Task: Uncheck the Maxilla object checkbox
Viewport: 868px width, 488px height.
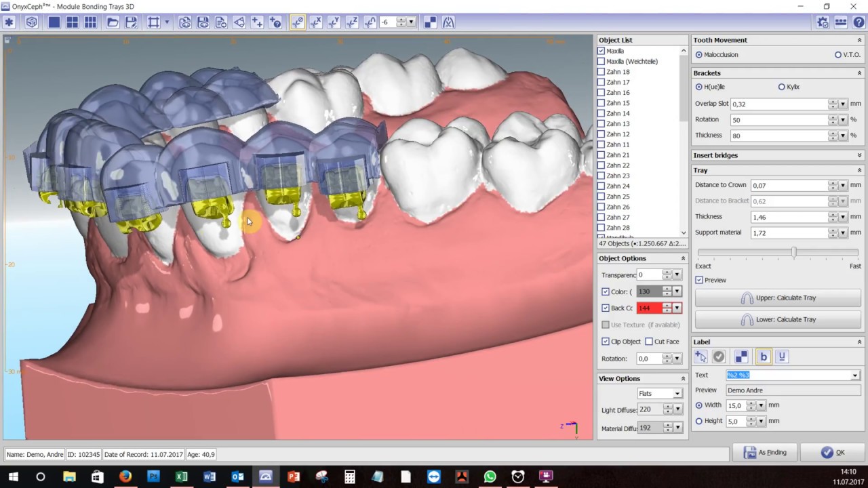Action: (601, 51)
